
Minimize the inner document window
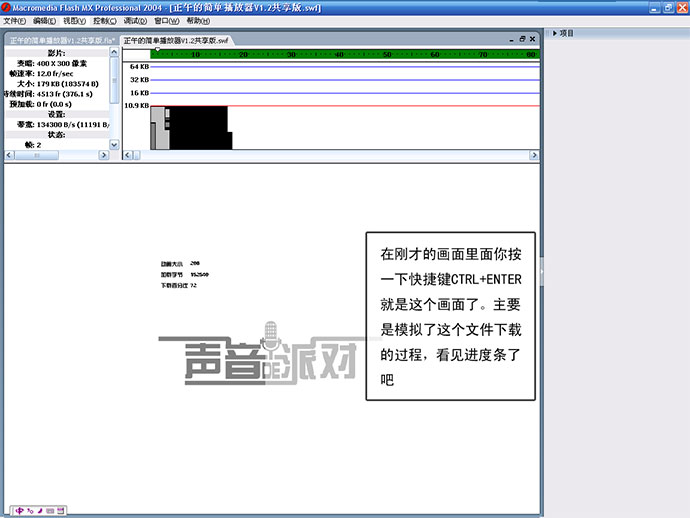511,40
